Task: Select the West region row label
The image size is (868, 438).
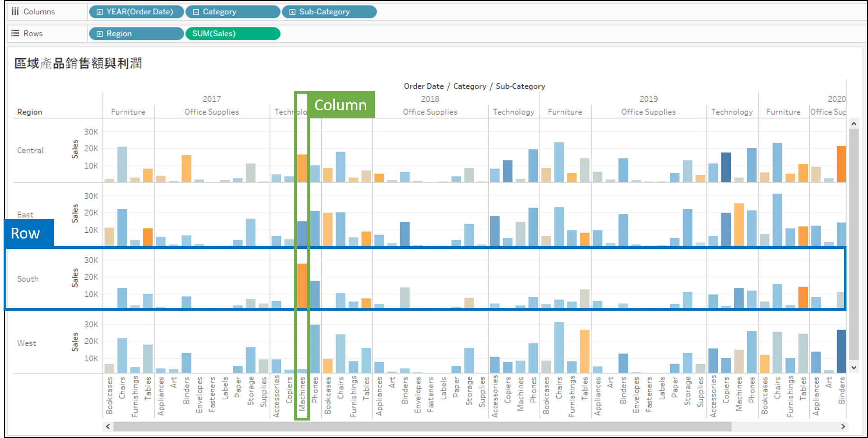Action: click(27, 343)
